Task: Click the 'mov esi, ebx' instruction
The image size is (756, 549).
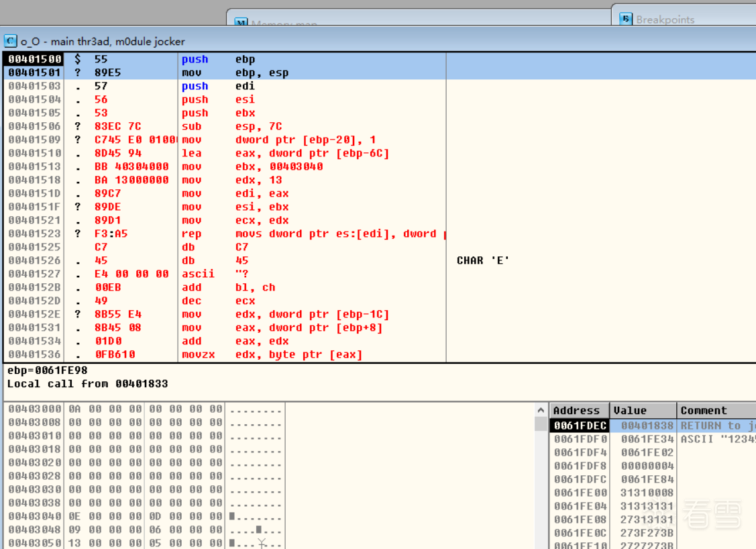Action: tap(235, 207)
